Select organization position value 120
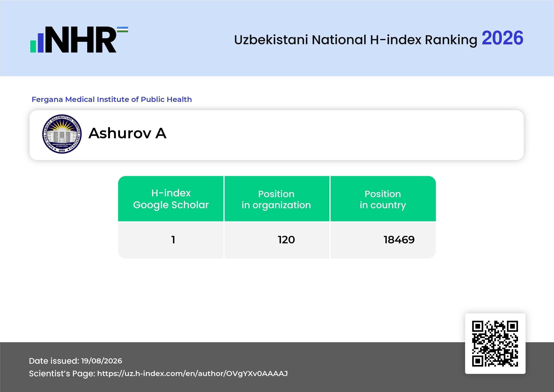 (x=286, y=240)
